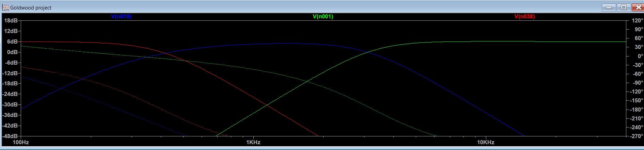Viewport: 644px width, 150px height.
Task: Click the 6dB magnitude axis label
Action: click(12, 42)
